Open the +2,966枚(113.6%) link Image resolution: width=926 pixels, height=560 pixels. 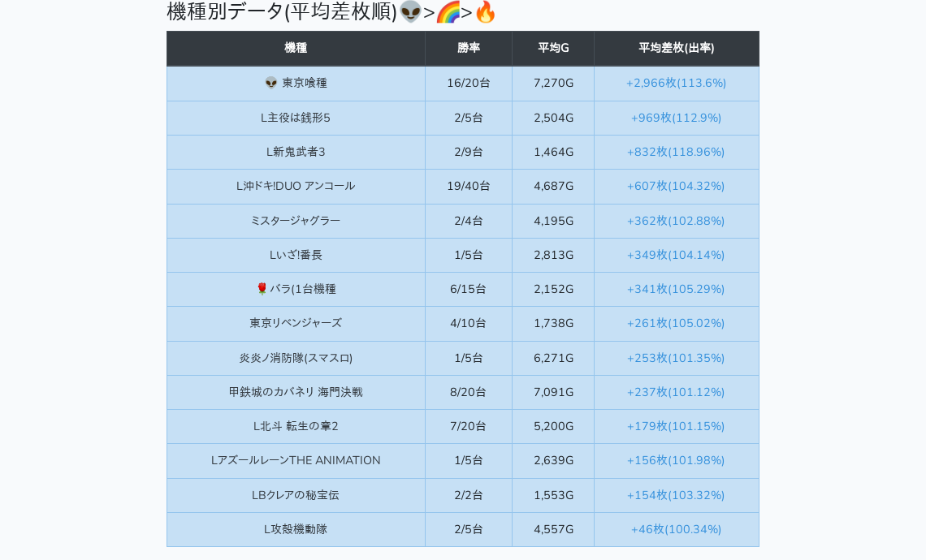tap(676, 83)
